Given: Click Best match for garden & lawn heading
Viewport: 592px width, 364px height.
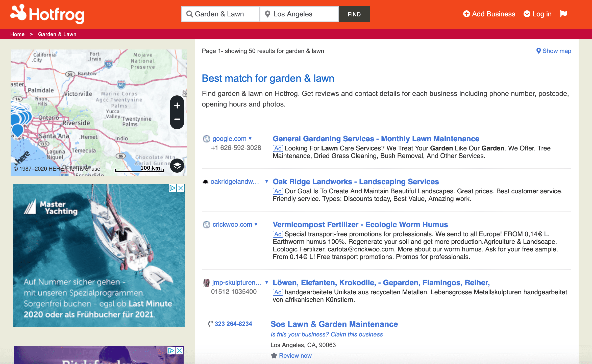Looking at the screenshot, I should [268, 79].
